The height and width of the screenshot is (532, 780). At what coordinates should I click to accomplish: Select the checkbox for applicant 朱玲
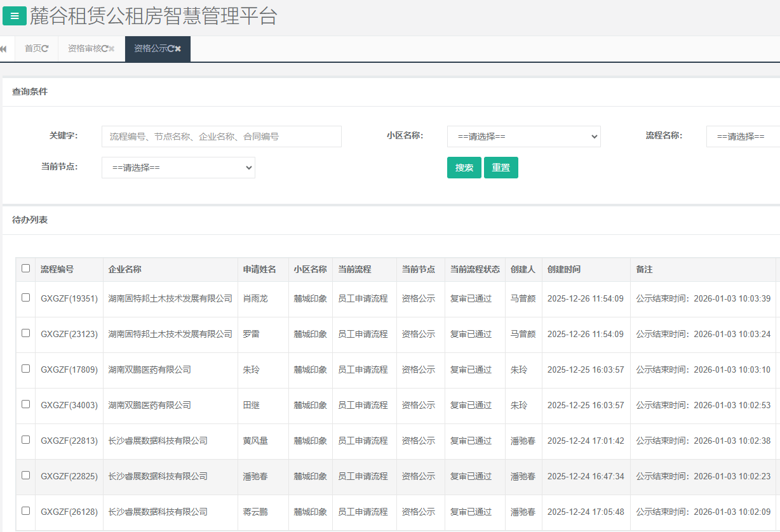point(26,368)
